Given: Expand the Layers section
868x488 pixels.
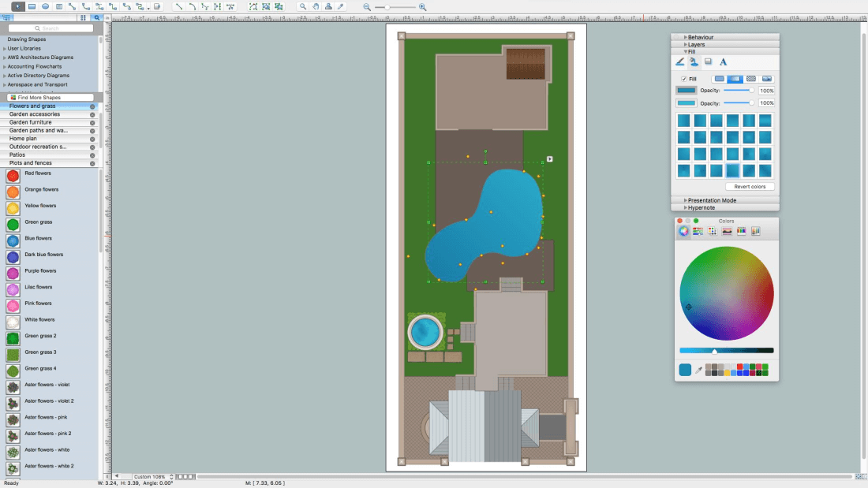Looking at the screenshot, I should pos(696,45).
